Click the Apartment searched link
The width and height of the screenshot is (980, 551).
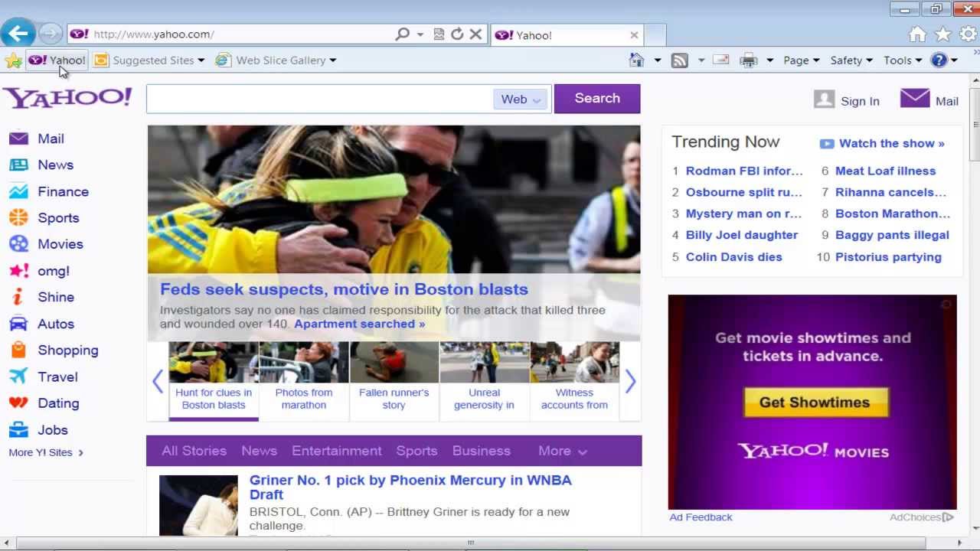point(359,324)
